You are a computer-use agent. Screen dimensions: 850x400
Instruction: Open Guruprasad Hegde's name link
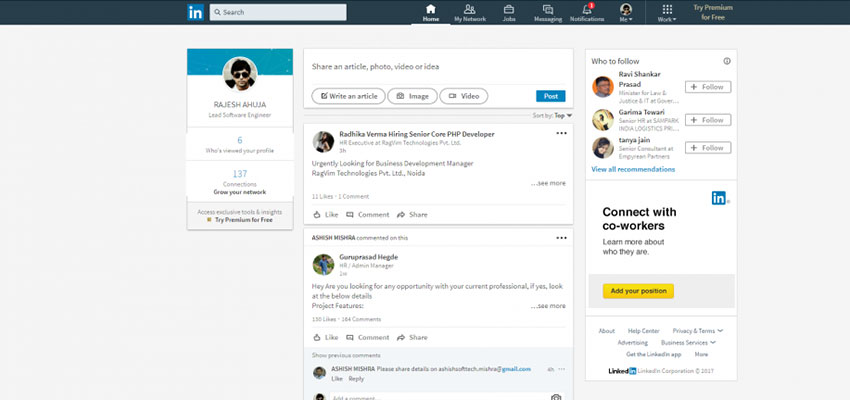pos(369,257)
